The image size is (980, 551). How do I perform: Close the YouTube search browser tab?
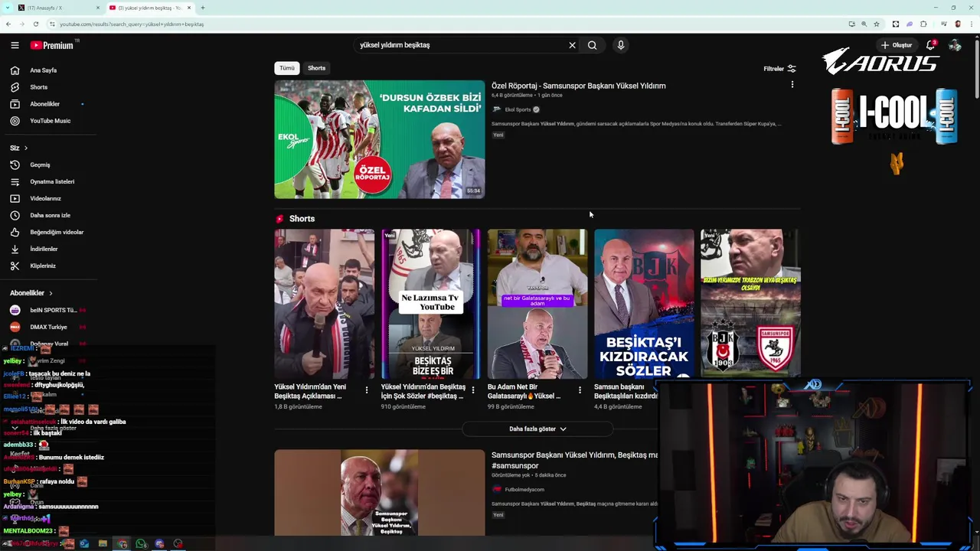189,8
